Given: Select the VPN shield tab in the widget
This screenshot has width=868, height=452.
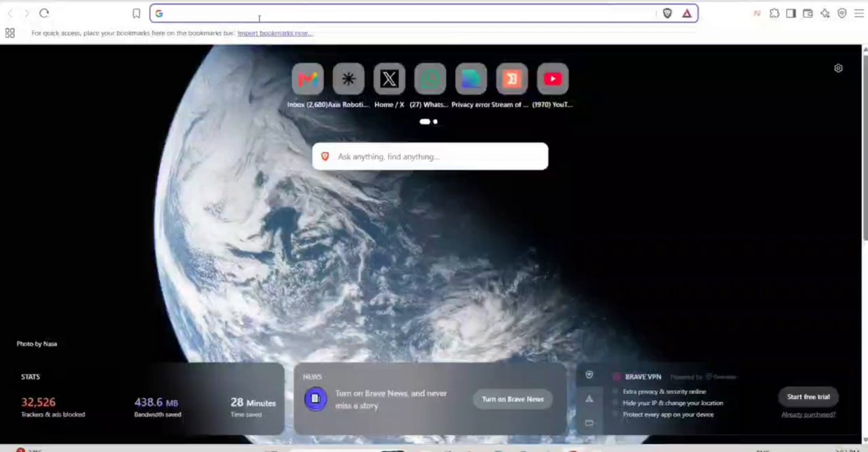Looking at the screenshot, I should [589, 375].
